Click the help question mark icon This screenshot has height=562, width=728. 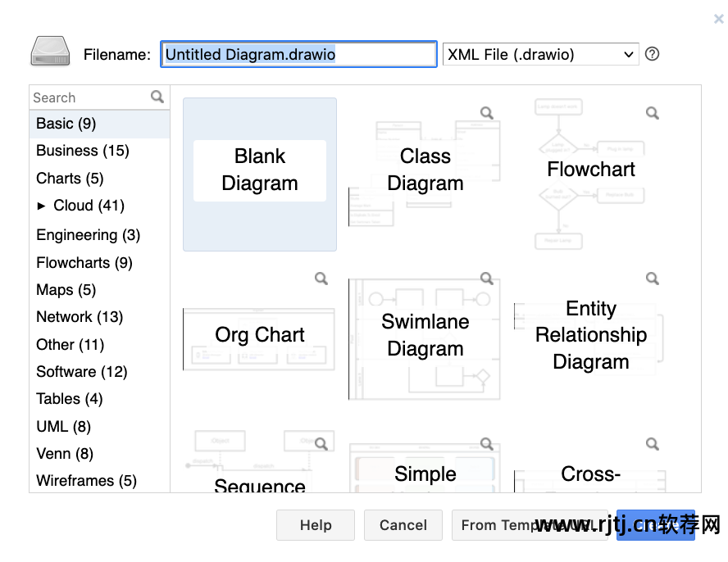point(652,54)
